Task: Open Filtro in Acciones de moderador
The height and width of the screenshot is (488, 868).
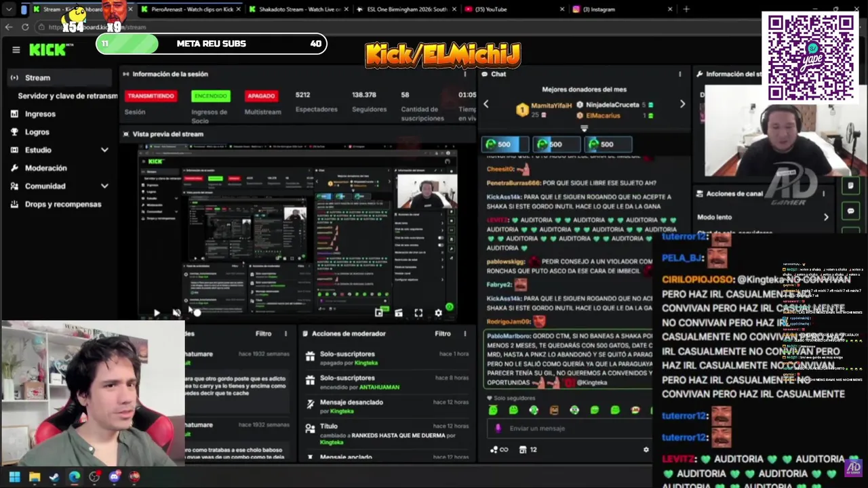Action: pyautogui.click(x=443, y=333)
